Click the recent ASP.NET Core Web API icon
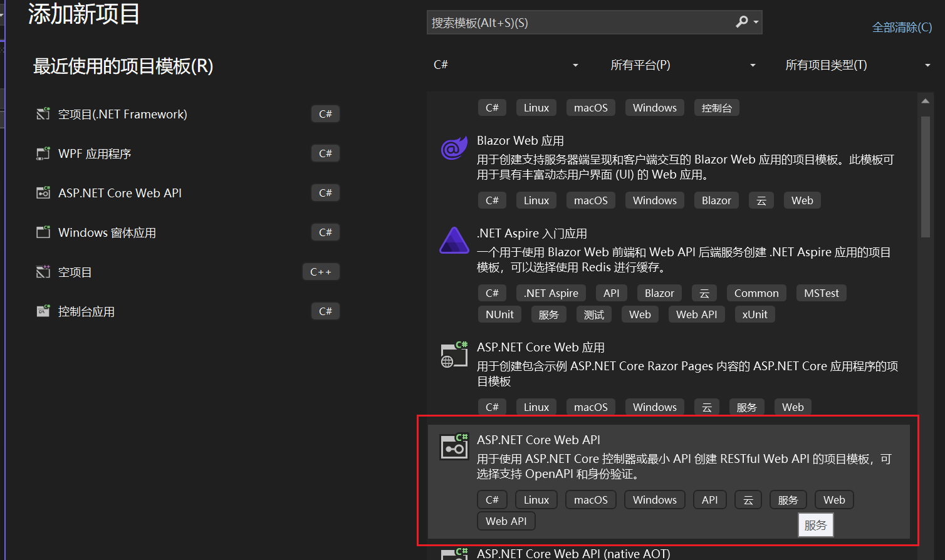The width and height of the screenshot is (945, 560). point(43,193)
